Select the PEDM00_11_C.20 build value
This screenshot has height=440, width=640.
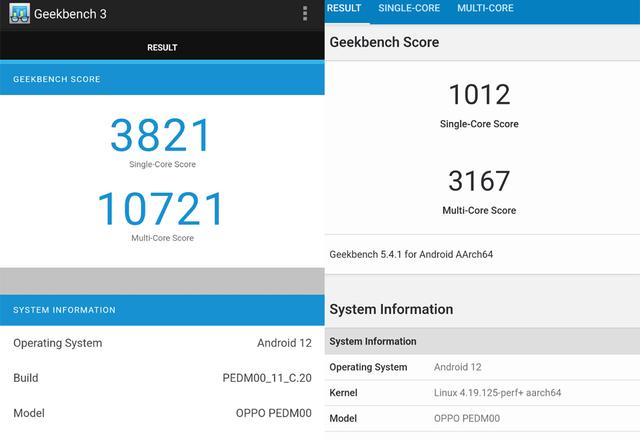click(x=267, y=378)
